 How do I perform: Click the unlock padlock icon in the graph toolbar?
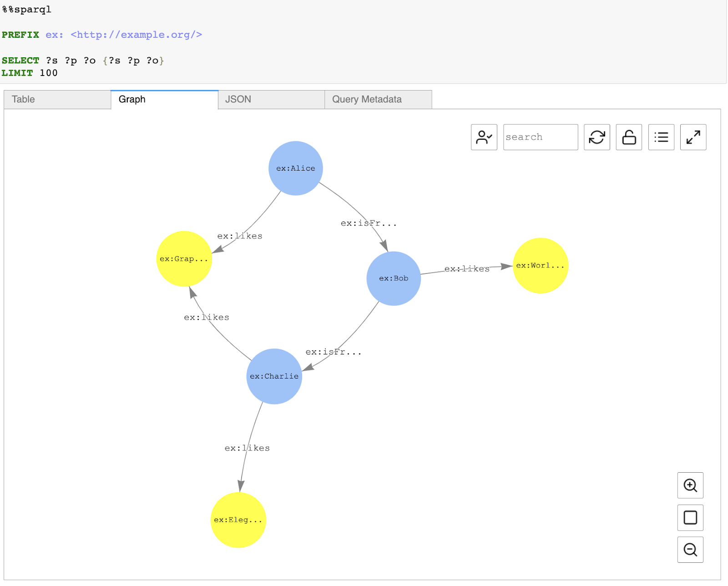pos(628,137)
